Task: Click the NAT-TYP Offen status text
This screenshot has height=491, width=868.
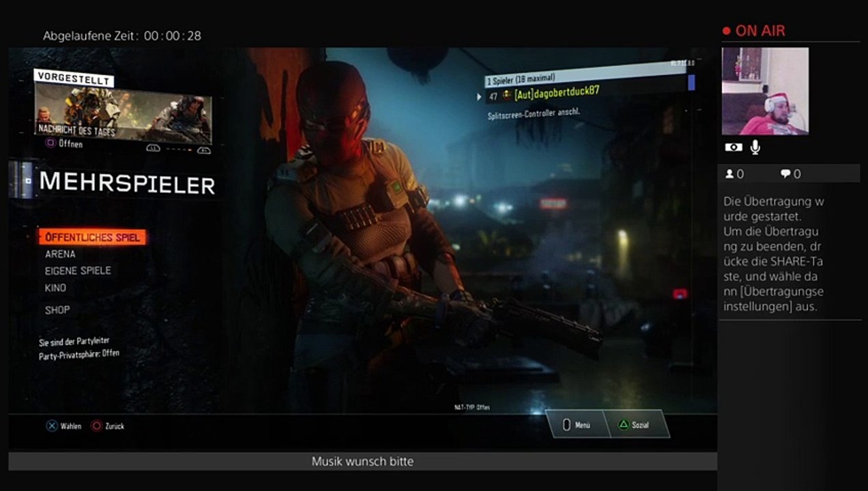Action: coord(472,407)
